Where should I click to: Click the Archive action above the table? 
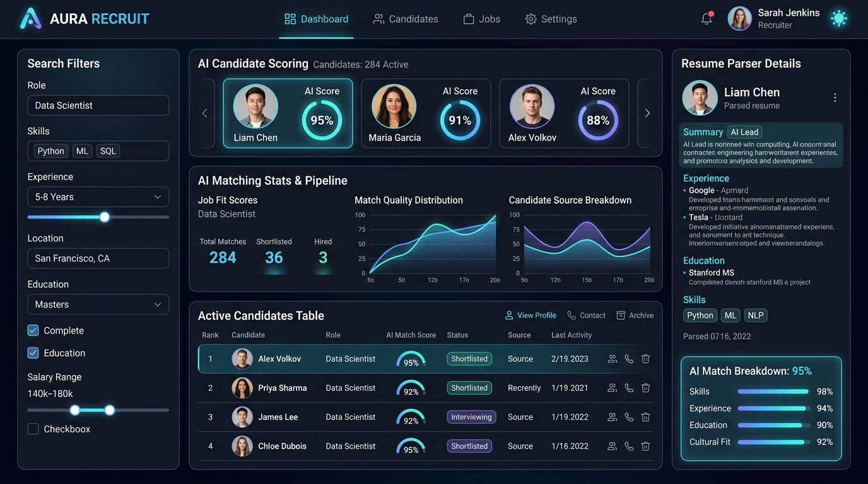tap(635, 315)
